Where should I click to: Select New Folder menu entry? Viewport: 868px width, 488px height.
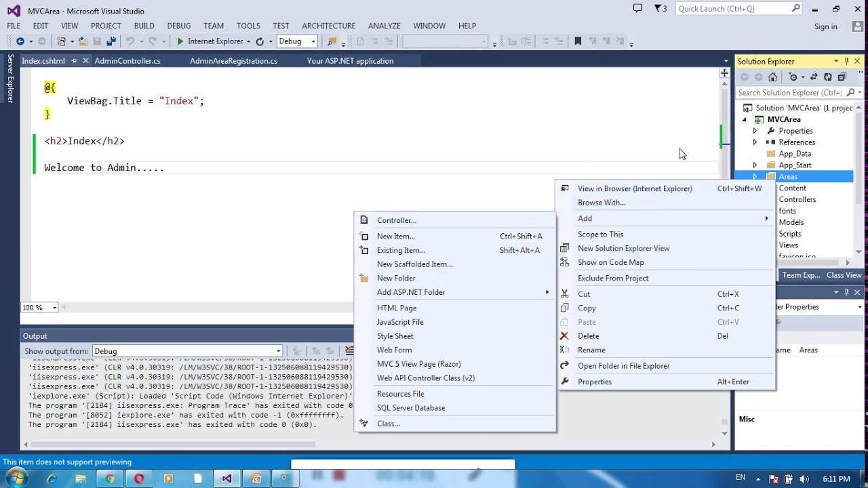(x=455, y=278)
